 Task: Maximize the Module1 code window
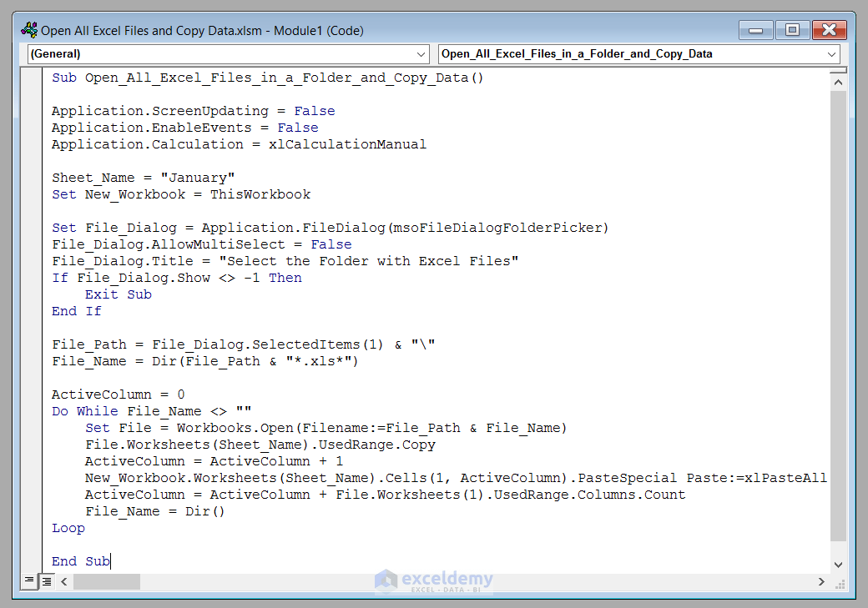pos(791,30)
